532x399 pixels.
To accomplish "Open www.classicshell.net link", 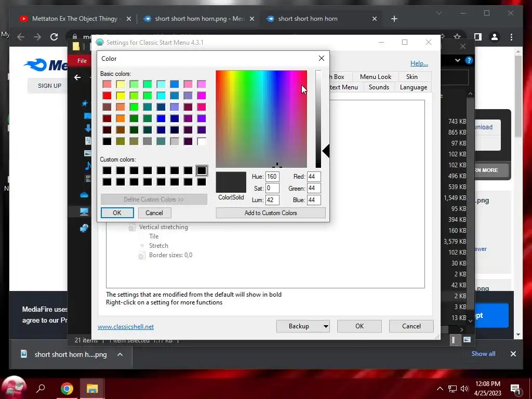I will [126, 327].
